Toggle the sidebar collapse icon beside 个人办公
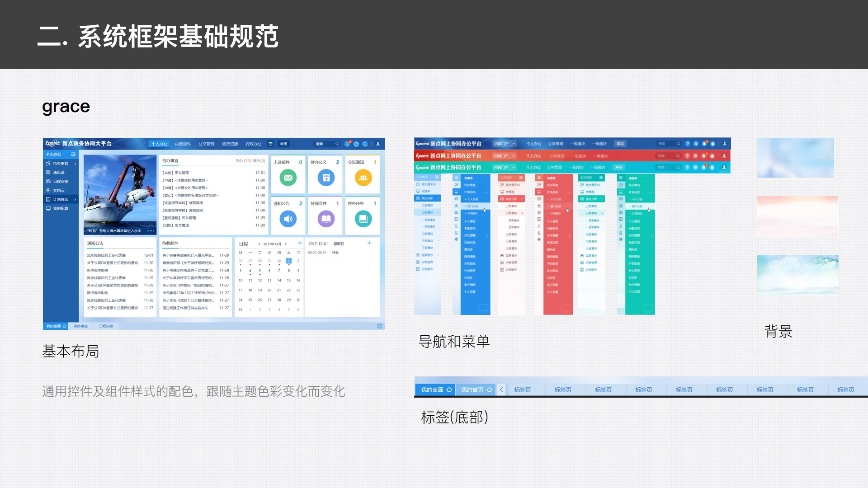 coord(73,154)
